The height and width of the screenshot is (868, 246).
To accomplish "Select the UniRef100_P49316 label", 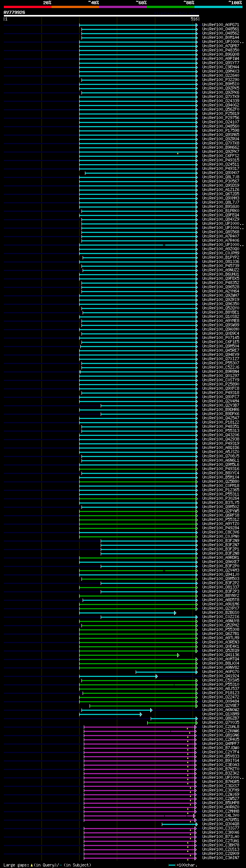I will coord(221,469).
